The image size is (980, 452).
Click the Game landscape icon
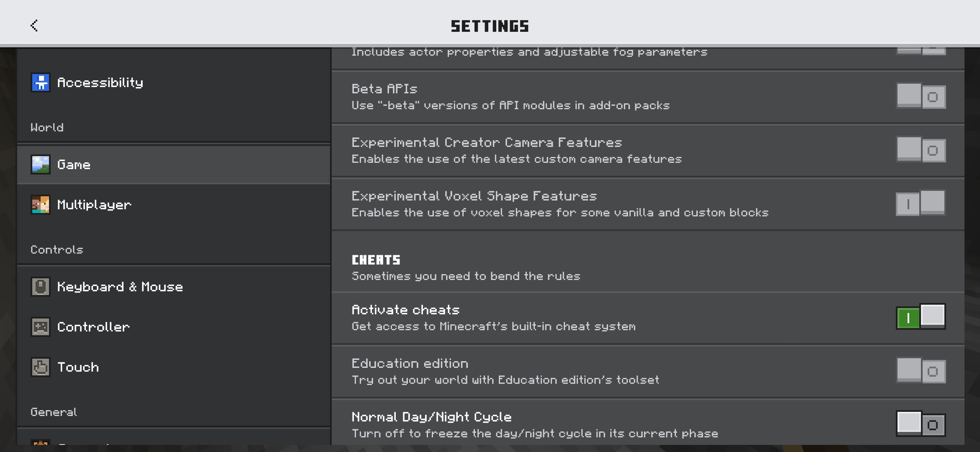click(x=41, y=164)
